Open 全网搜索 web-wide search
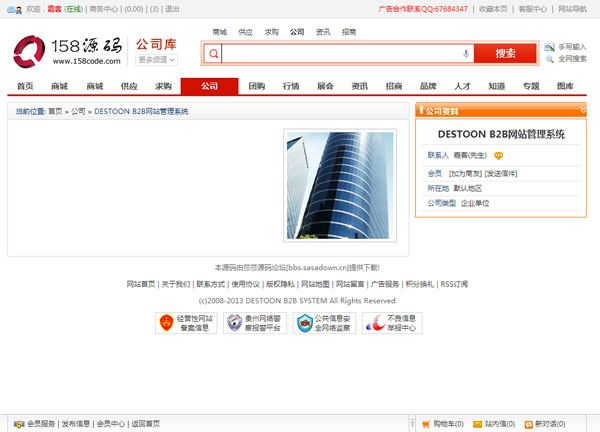The width and height of the screenshot is (600, 432). (566, 59)
